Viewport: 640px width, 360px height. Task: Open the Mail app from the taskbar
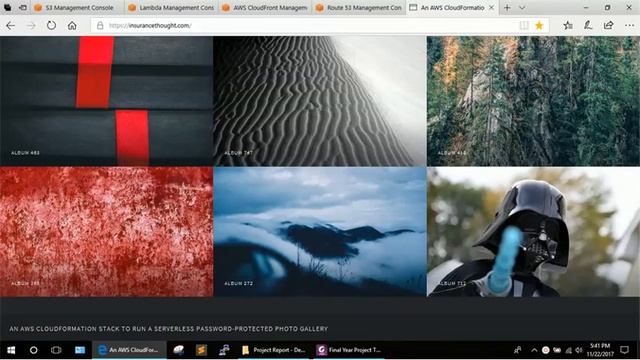point(80,350)
